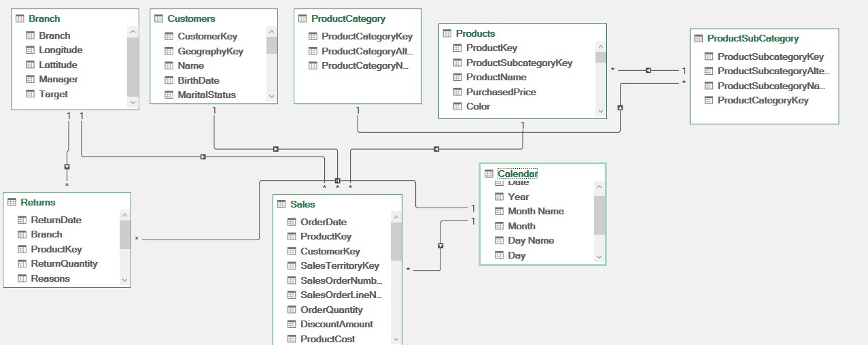Click the ProductSubCategory table title
This screenshot has width=868, height=345.
coord(752,39)
